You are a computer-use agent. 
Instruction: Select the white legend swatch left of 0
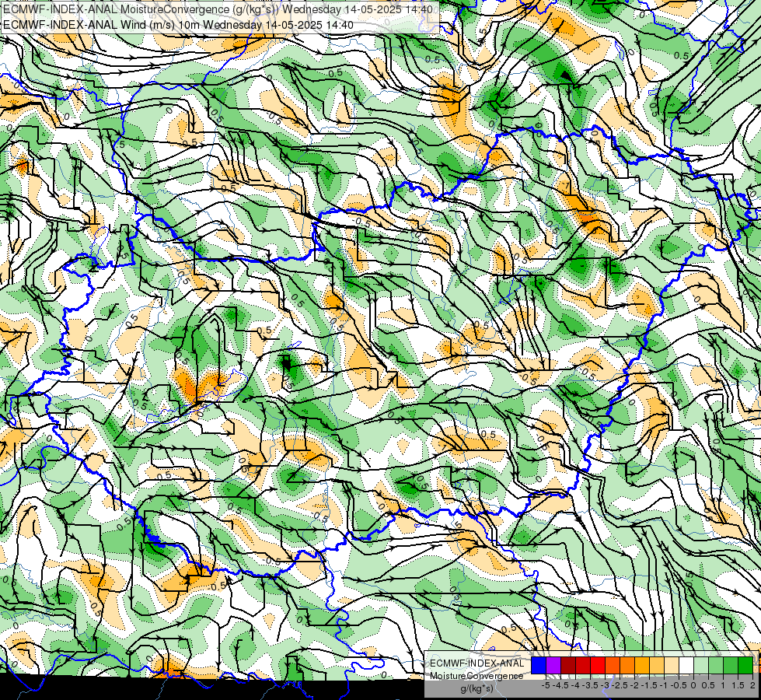click(686, 665)
